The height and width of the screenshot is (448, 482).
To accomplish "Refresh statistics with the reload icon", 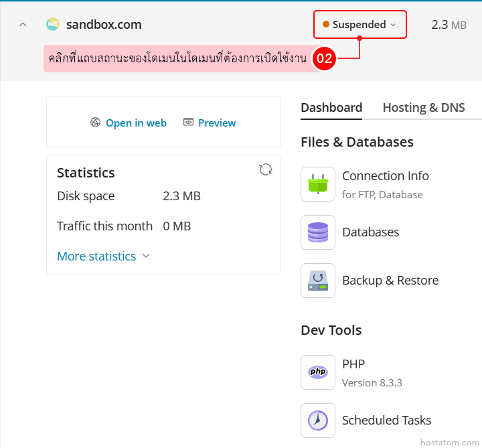I will pyautogui.click(x=266, y=169).
